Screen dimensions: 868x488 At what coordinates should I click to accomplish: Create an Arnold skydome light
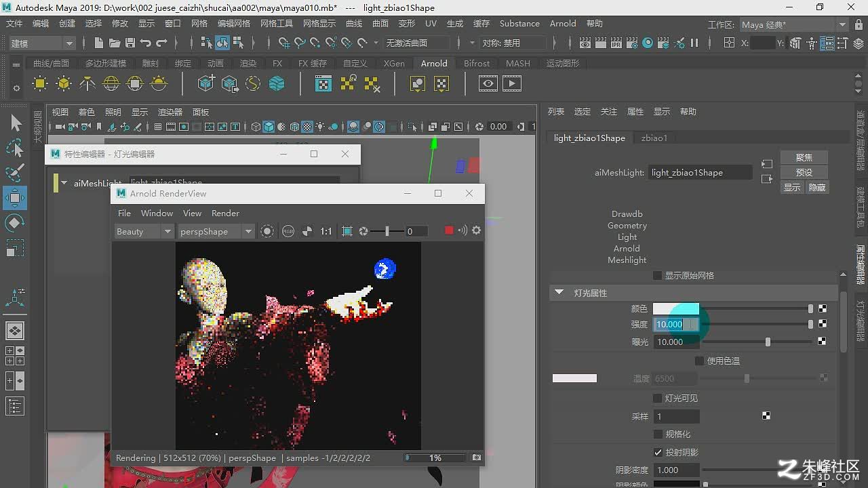(x=111, y=84)
